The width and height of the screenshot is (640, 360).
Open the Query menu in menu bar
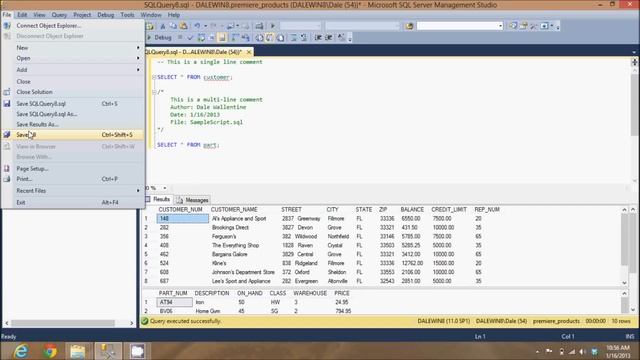(x=59, y=15)
